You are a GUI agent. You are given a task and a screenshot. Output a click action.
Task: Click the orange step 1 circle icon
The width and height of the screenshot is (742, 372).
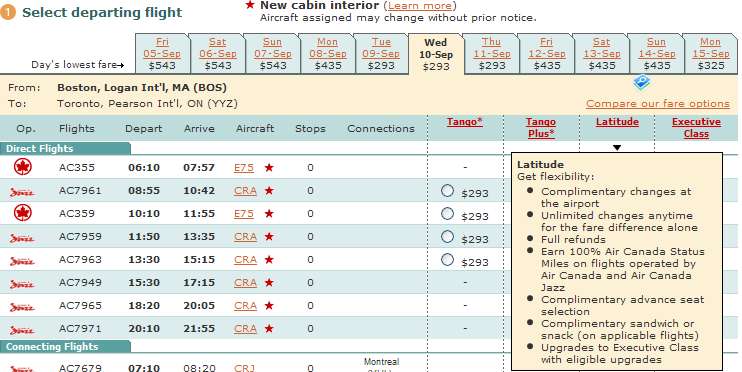[x=8, y=13]
